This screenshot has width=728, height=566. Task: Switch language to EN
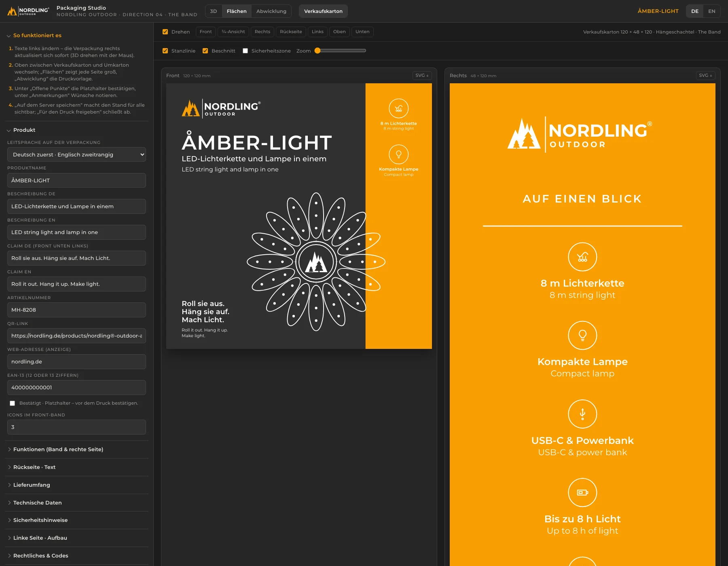pyautogui.click(x=711, y=11)
